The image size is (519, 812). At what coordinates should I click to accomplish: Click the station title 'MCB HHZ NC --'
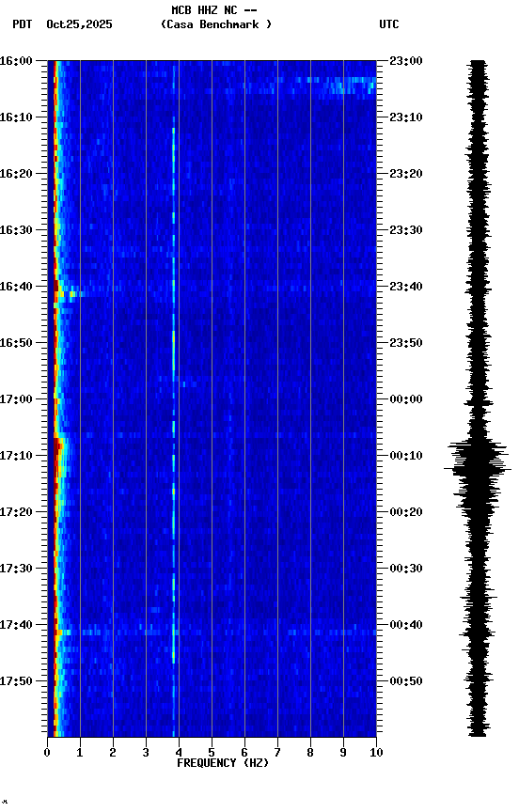pos(214,9)
